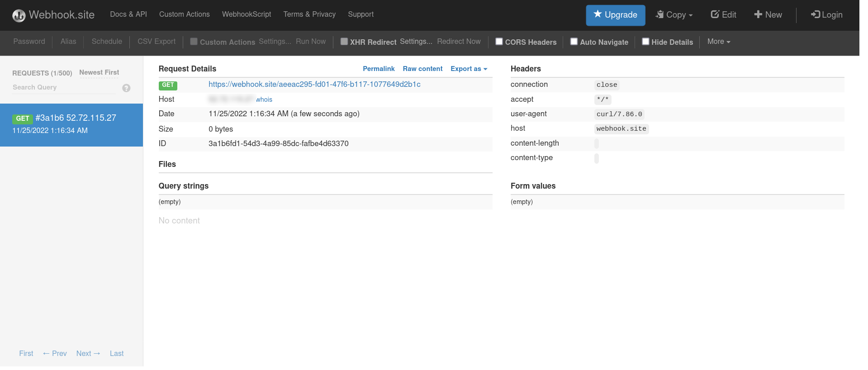Click the Schedule toolbar option

107,42
